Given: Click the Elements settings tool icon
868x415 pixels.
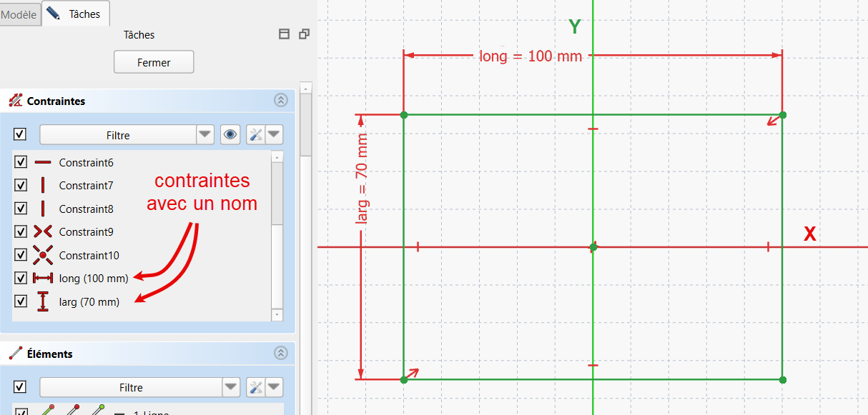Looking at the screenshot, I should tap(256, 388).
